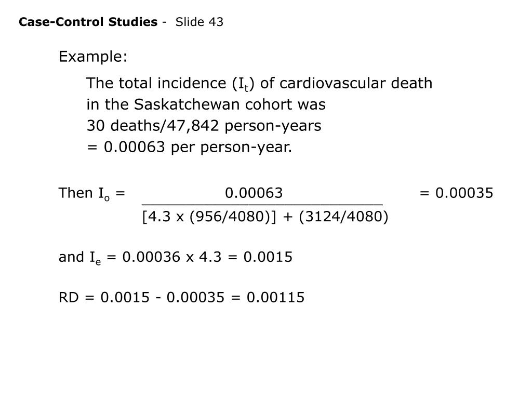This screenshot has width=532, height=399.
Task: Click the 'Slide 43' label
Action: 199,22
